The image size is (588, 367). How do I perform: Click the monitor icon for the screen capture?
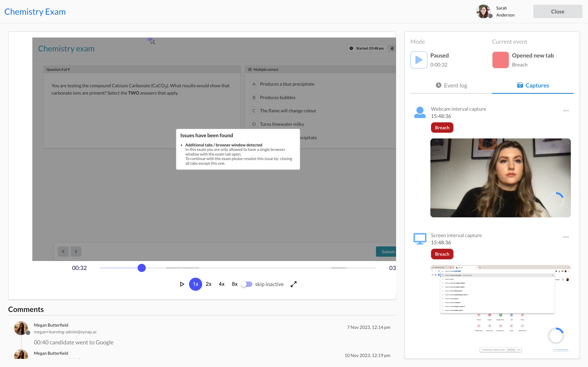pos(420,239)
